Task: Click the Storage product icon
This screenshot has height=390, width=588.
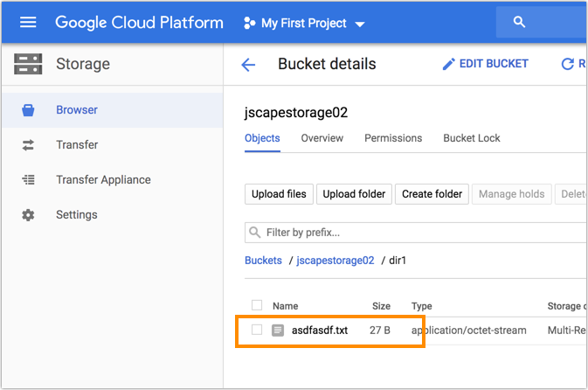Action: (x=28, y=64)
